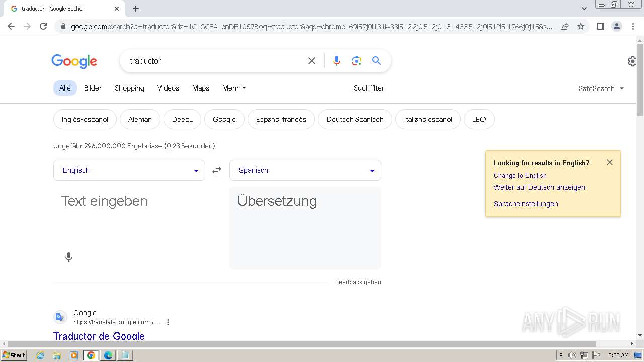
Task: Click the Start button
Action: tap(14, 355)
